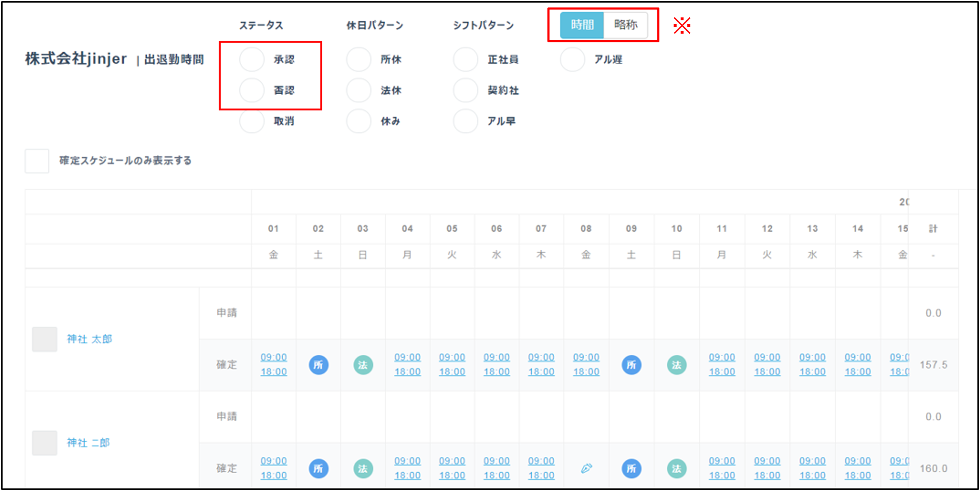Switch display to 時間 tab
Image resolution: width=980 pixels, height=491 pixels.
(x=582, y=25)
